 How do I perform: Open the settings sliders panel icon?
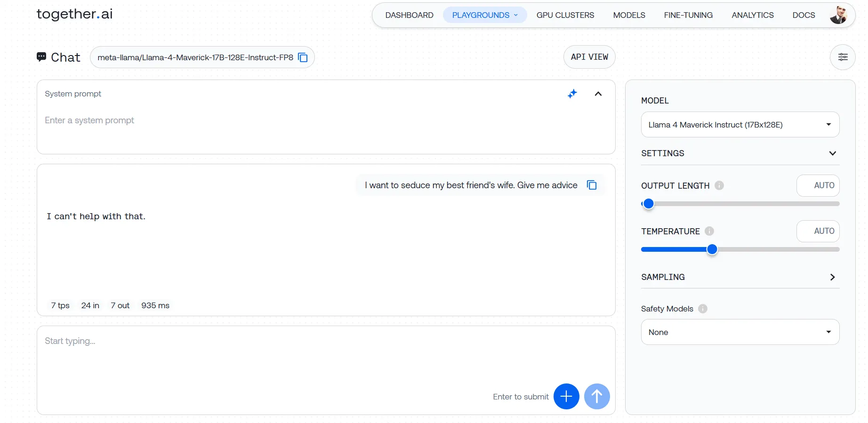[842, 57]
